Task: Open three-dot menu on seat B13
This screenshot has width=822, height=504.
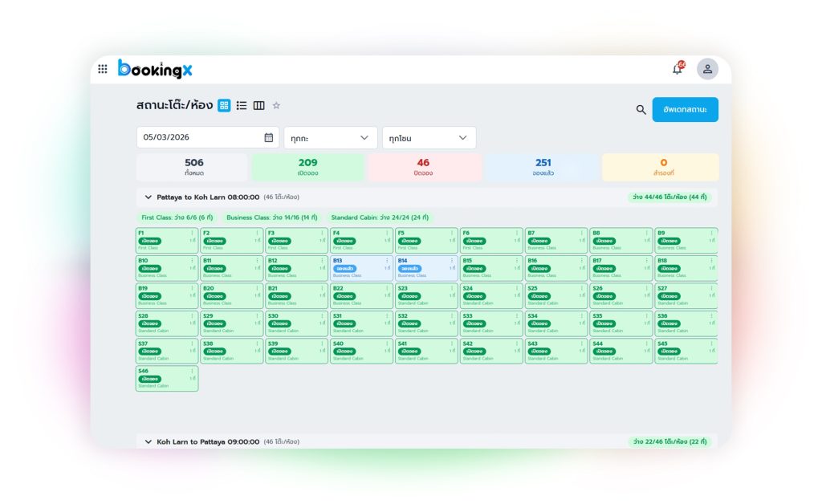Action: click(x=387, y=261)
